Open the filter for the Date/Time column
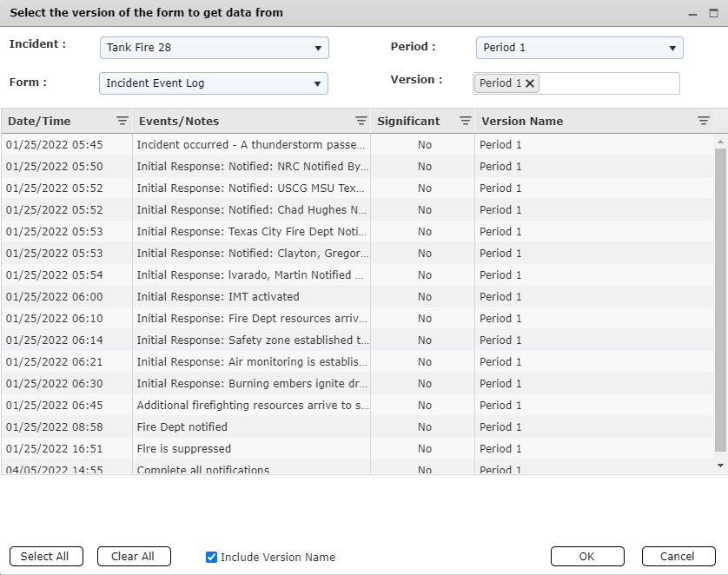This screenshot has height=575, width=728. pyautogui.click(x=121, y=121)
